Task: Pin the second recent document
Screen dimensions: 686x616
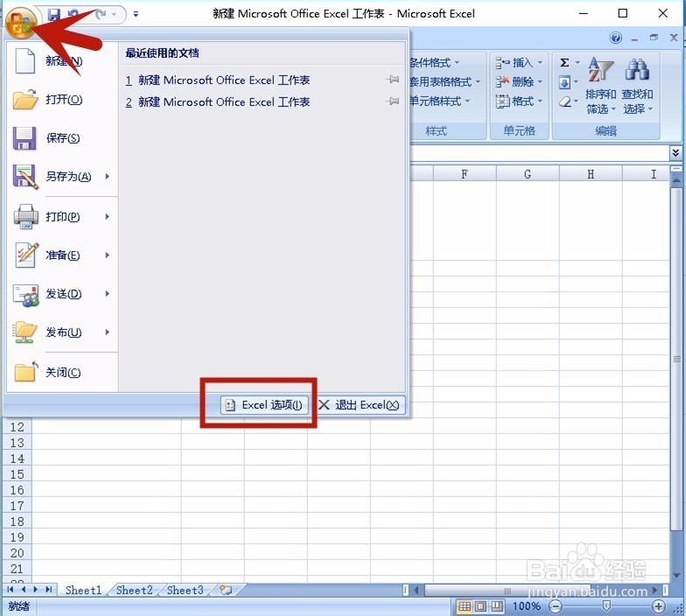Action: (392, 101)
